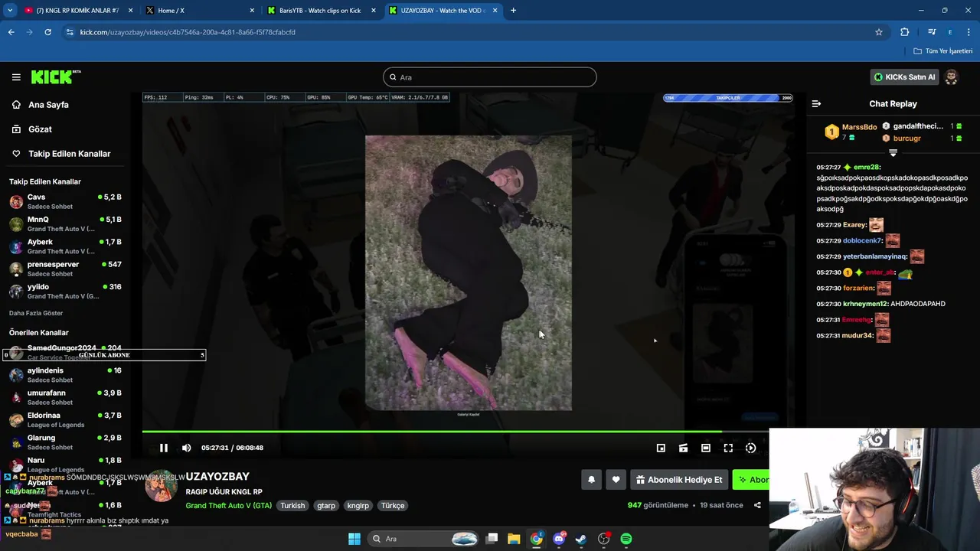
Task: Focus the Kick search field
Action: (x=490, y=77)
